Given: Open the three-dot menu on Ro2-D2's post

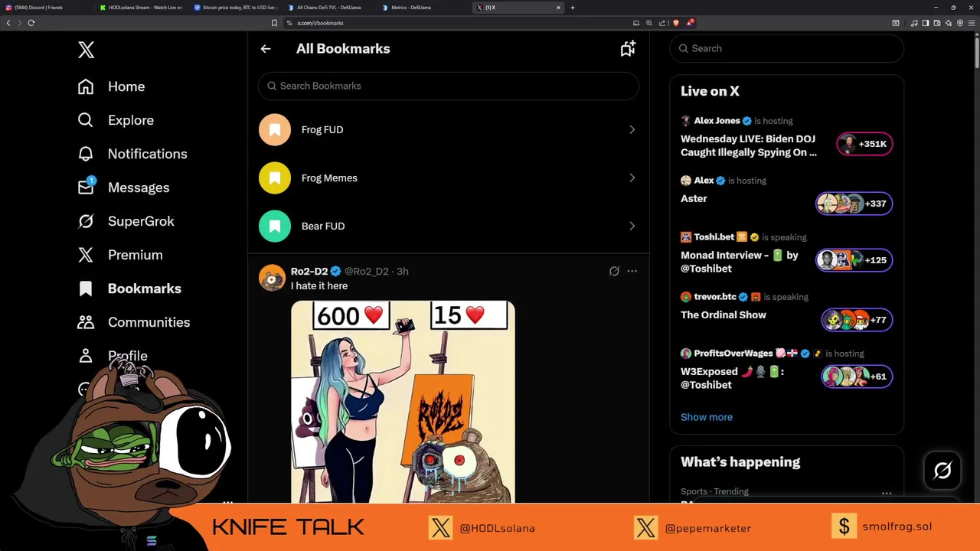Looking at the screenshot, I should click(632, 271).
